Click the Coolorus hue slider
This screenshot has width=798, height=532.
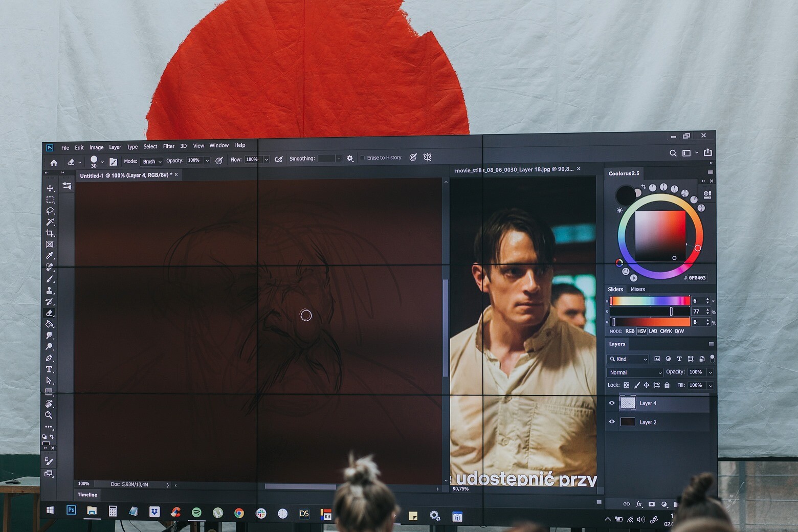[x=650, y=301]
